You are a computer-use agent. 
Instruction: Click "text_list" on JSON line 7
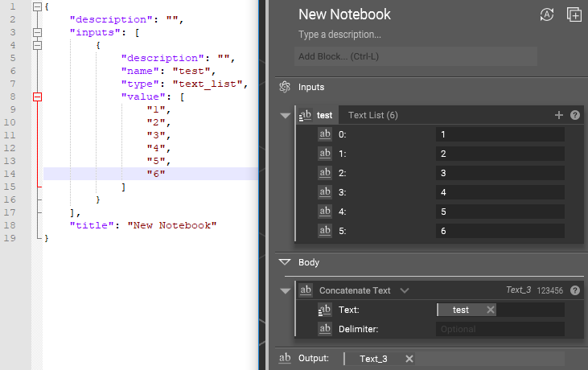click(x=208, y=84)
